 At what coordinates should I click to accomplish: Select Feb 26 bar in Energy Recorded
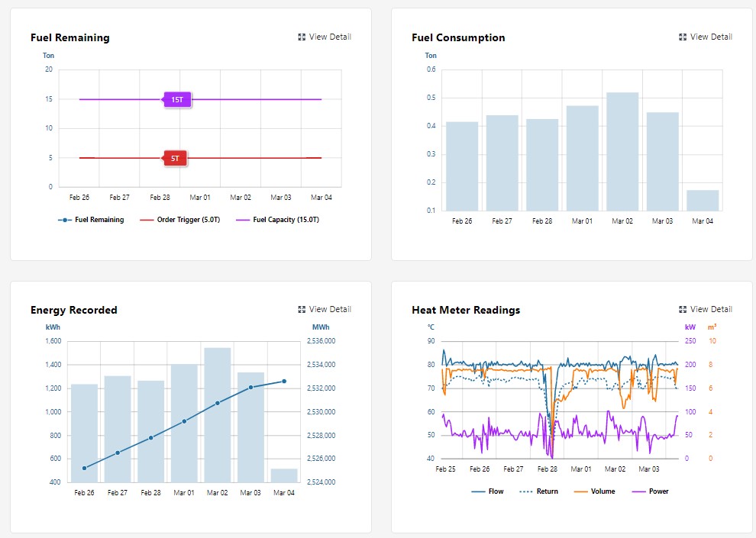[x=84, y=433]
